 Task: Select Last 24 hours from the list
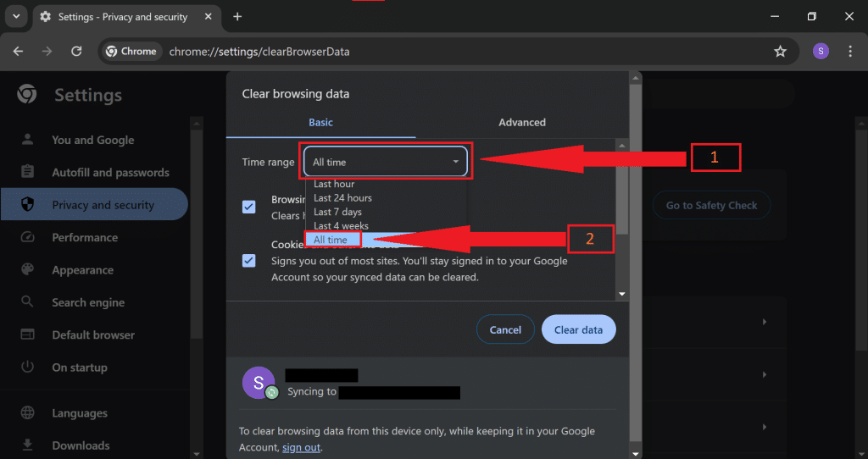coord(342,198)
